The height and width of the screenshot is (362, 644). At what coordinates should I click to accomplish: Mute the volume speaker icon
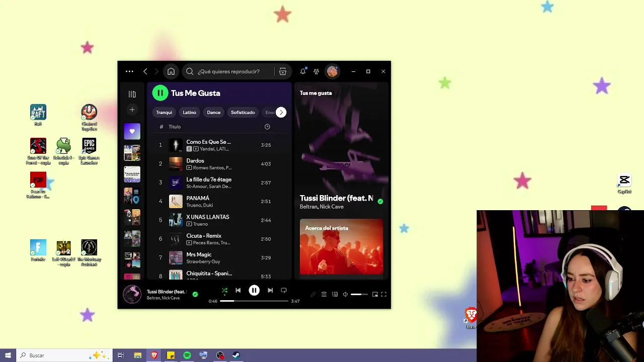pyautogui.click(x=345, y=295)
